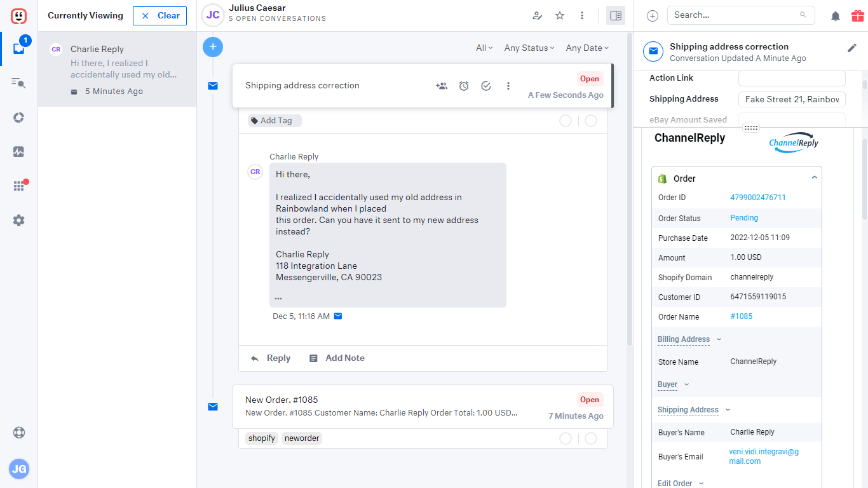
Task: Select Charlie Reply conversation in list
Action: (x=118, y=69)
